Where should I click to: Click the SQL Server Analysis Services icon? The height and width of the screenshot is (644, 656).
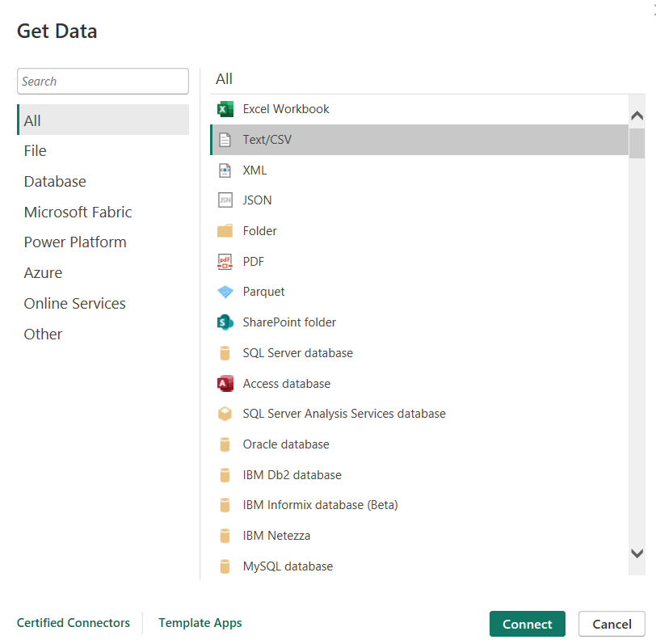pyautogui.click(x=225, y=413)
